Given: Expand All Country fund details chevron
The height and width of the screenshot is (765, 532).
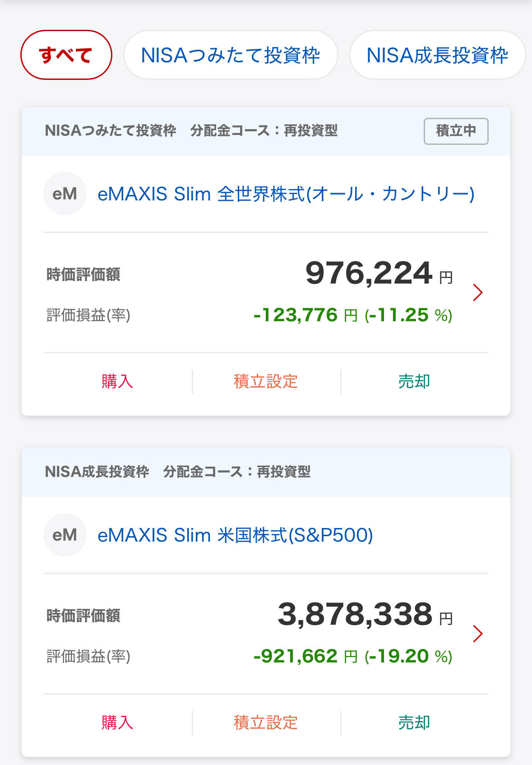Looking at the screenshot, I should pos(478,292).
